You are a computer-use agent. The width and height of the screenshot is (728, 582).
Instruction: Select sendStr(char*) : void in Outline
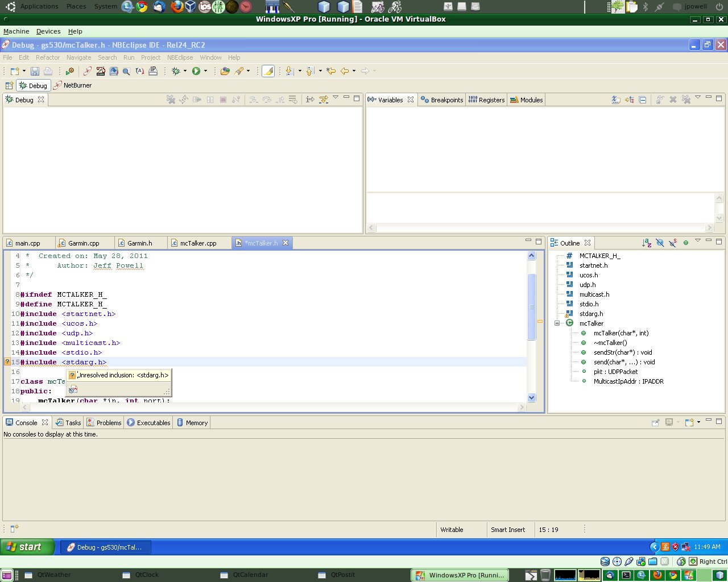(x=623, y=352)
